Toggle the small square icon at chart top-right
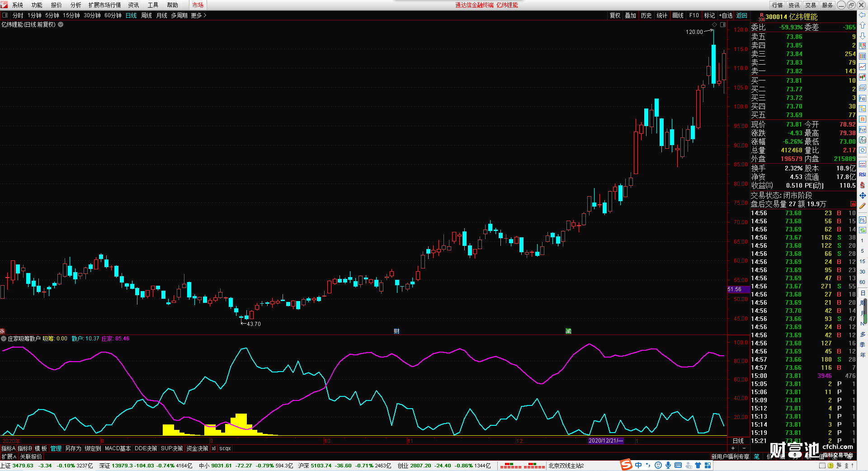The image size is (868, 471). [723, 24]
